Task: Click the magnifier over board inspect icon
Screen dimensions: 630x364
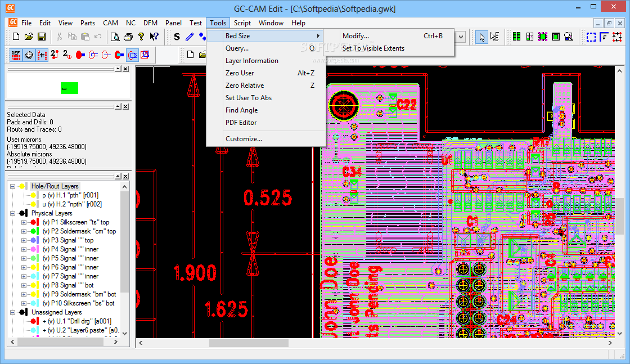Action: coord(569,37)
